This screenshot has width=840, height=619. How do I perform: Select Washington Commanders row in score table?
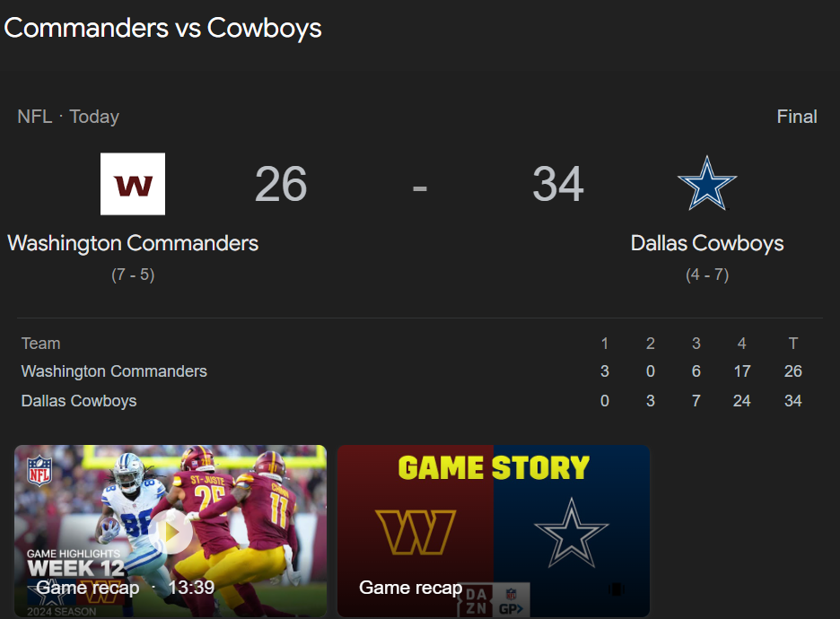point(411,371)
